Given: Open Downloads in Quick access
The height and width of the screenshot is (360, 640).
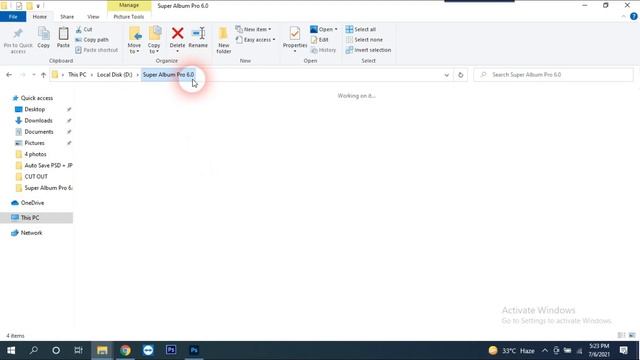Looking at the screenshot, I should pos(38,120).
